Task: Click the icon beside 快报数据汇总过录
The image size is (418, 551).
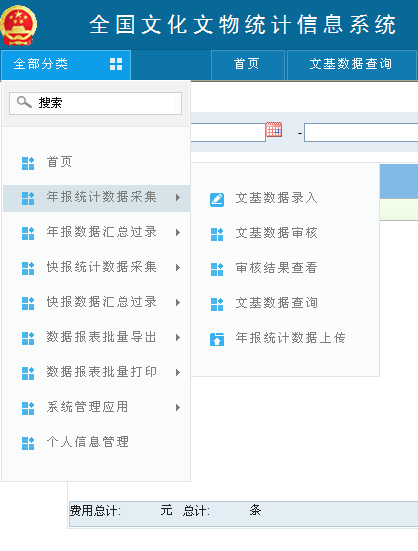Action: coord(28,303)
